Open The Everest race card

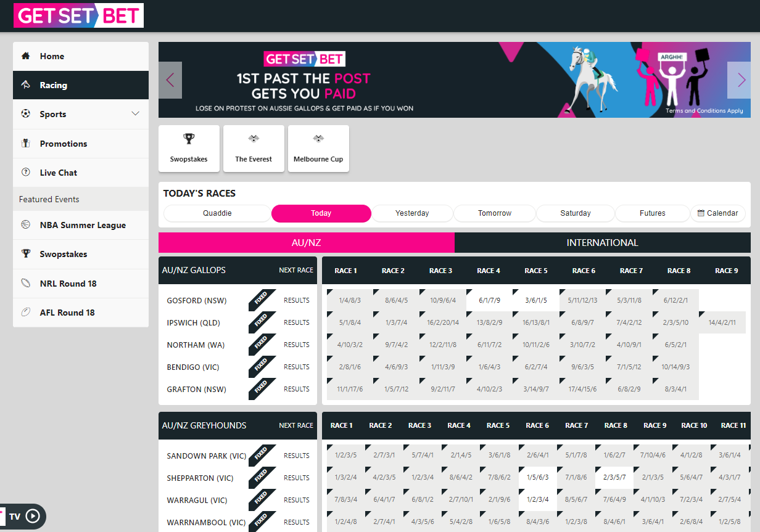[x=254, y=149]
